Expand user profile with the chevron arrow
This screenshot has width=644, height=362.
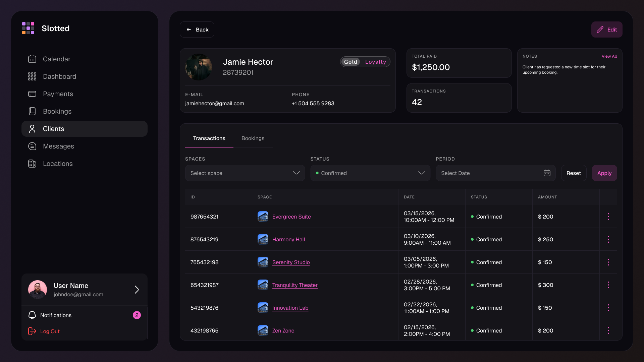pyautogui.click(x=137, y=290)
